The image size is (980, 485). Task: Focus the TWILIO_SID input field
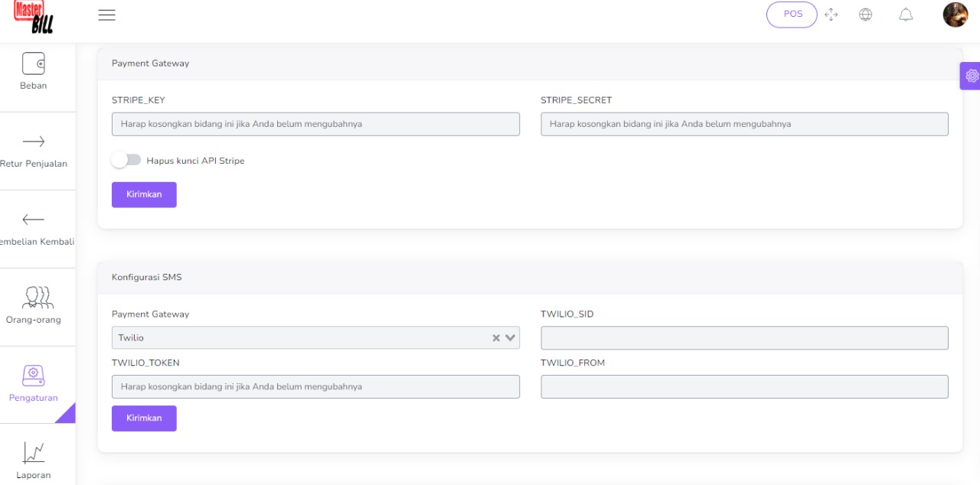[744, 338]
